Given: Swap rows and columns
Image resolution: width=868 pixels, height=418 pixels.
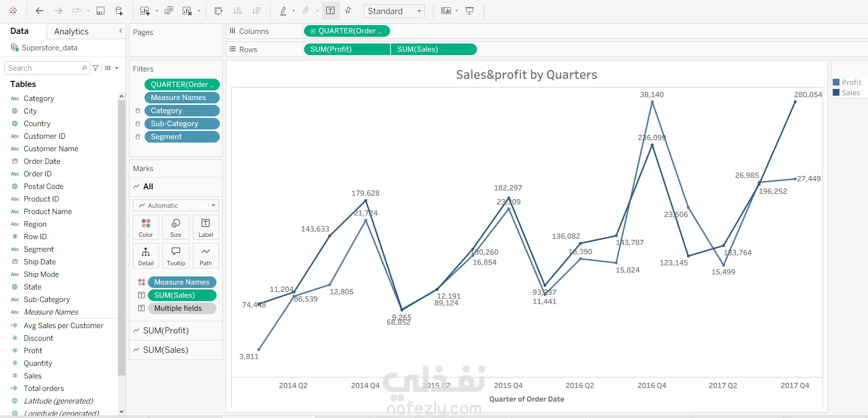Looking at the screenshot, I should pyautogui.click(x=218, y=11).
